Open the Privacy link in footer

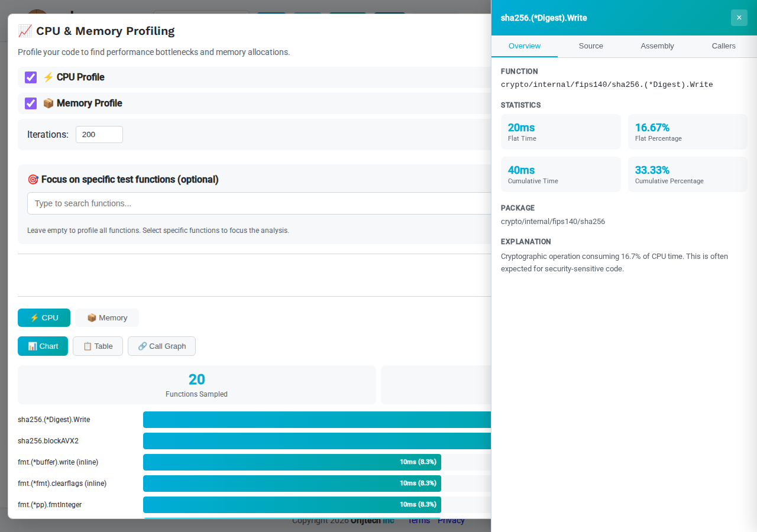451,521
